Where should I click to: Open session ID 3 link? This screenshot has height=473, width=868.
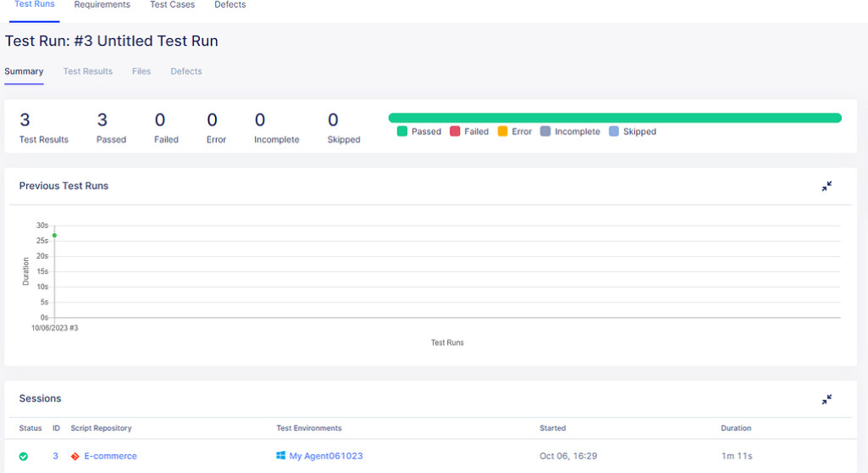point(55,456)
